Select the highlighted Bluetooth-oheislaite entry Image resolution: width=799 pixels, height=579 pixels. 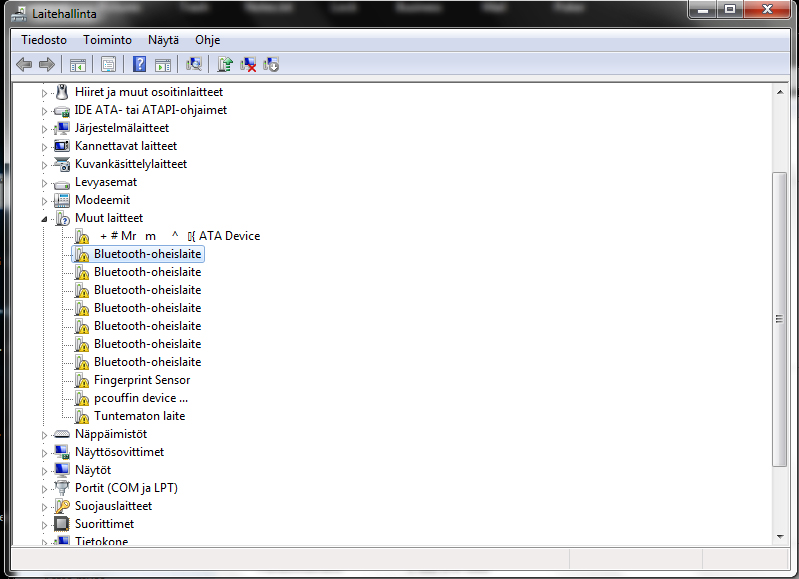click(147, 254)
